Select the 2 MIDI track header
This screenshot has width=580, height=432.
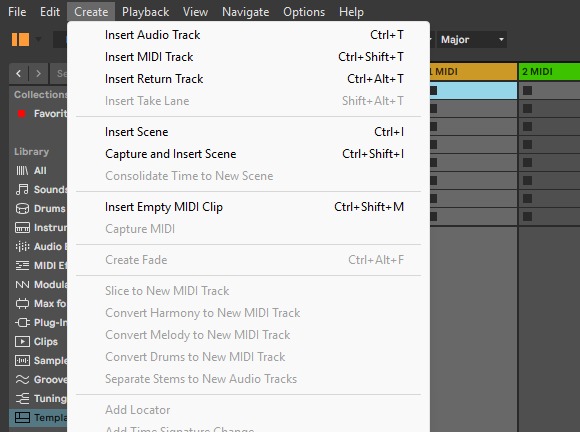click(x=549, y=71)
